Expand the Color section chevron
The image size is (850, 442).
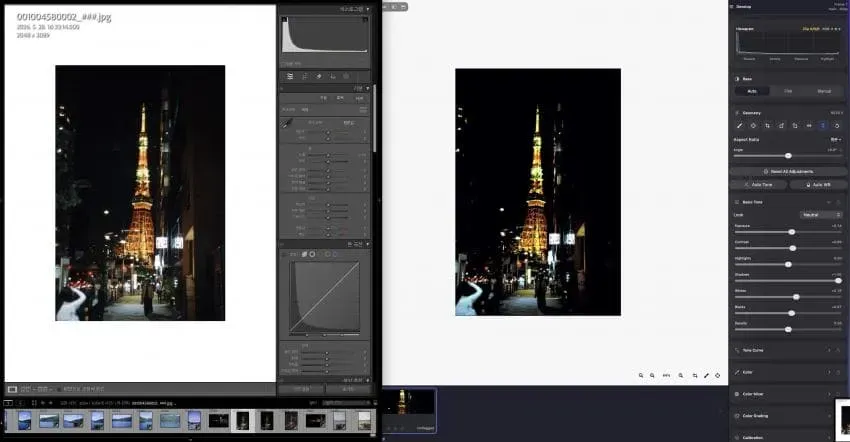[829, 372]
